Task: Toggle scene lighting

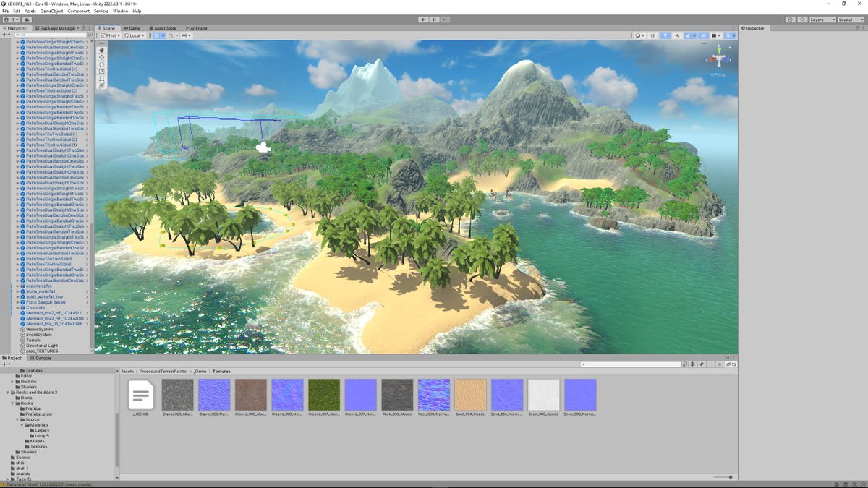Action: coord(665,35)
